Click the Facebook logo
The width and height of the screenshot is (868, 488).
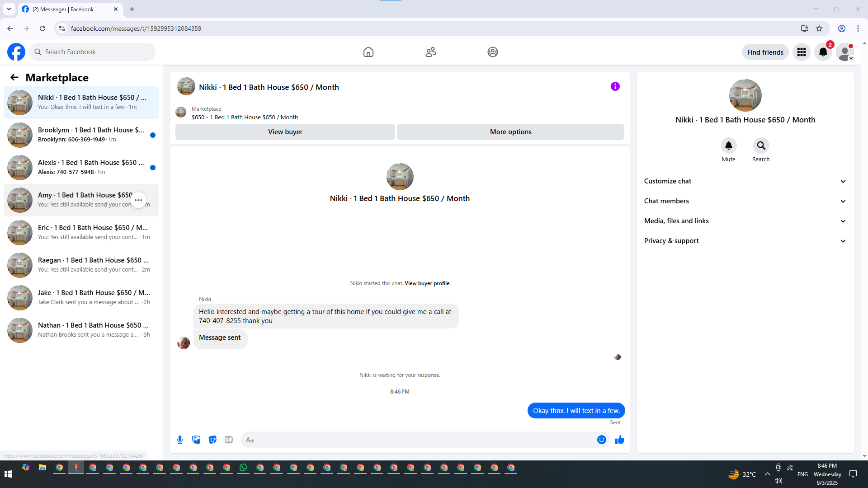[16, 52]
